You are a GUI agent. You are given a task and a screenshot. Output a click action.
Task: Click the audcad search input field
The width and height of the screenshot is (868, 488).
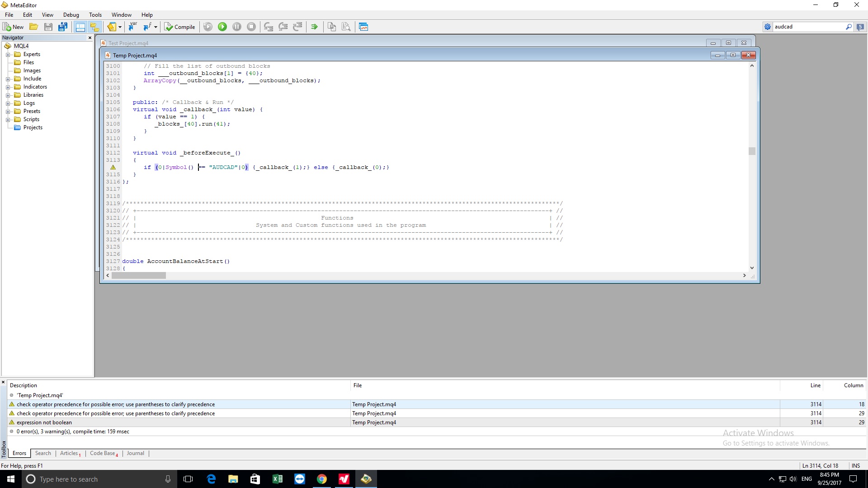(x=808, y=27)
